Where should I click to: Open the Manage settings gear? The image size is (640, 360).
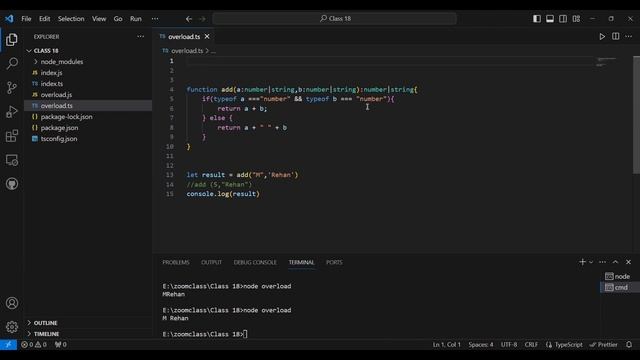[12, 327]
